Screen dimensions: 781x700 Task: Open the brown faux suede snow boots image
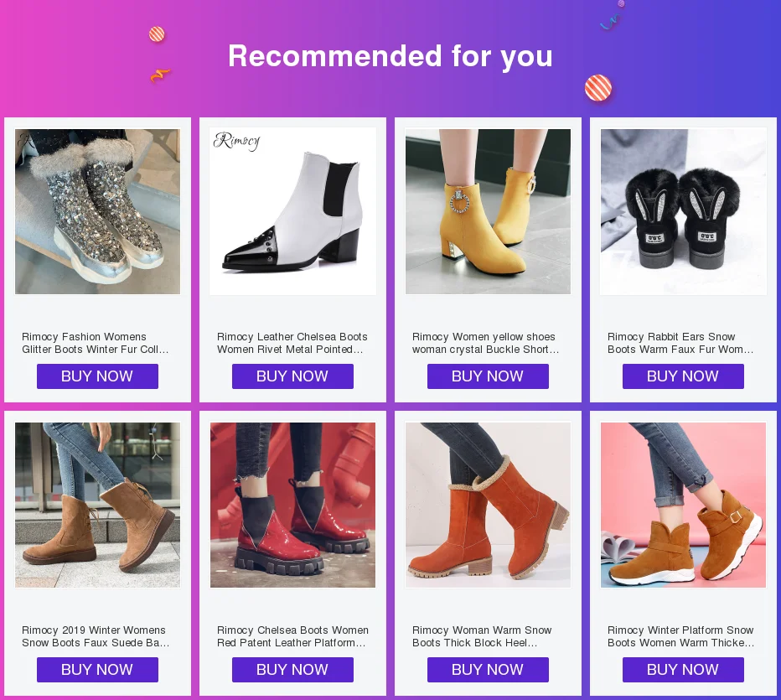[97, 506]
